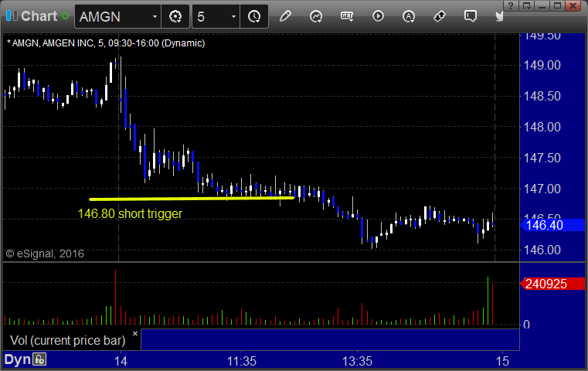The image size is (588, 371).
Task: Click the pop-out window button
Action: [x=526, y=5]
